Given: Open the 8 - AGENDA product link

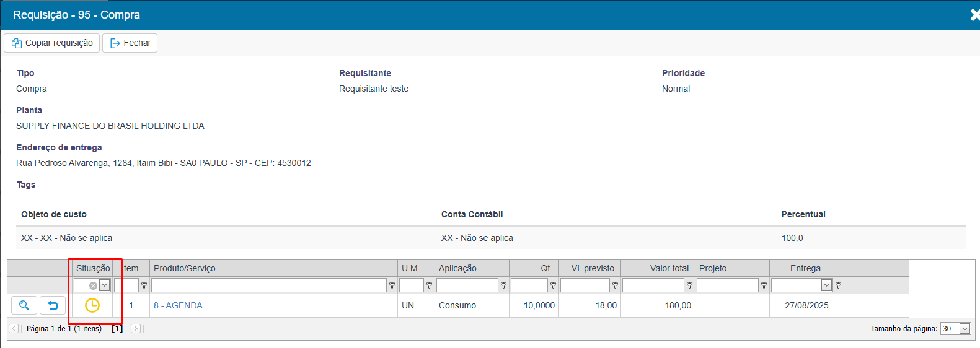Looking at the screenshot, I should click(178, 305).
